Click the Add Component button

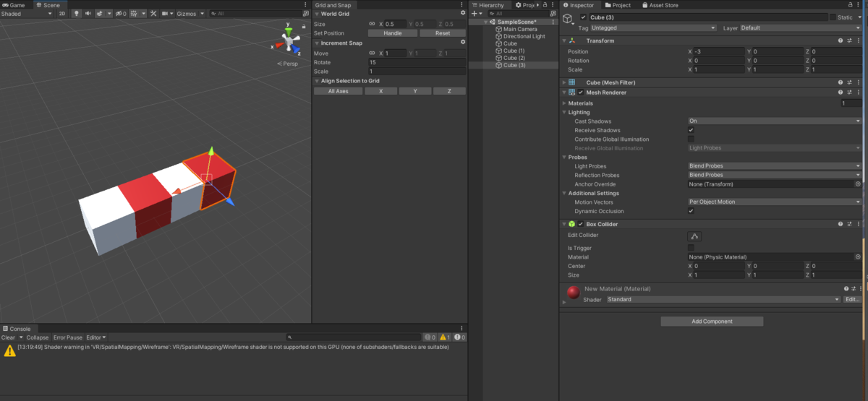pos(712,322)
